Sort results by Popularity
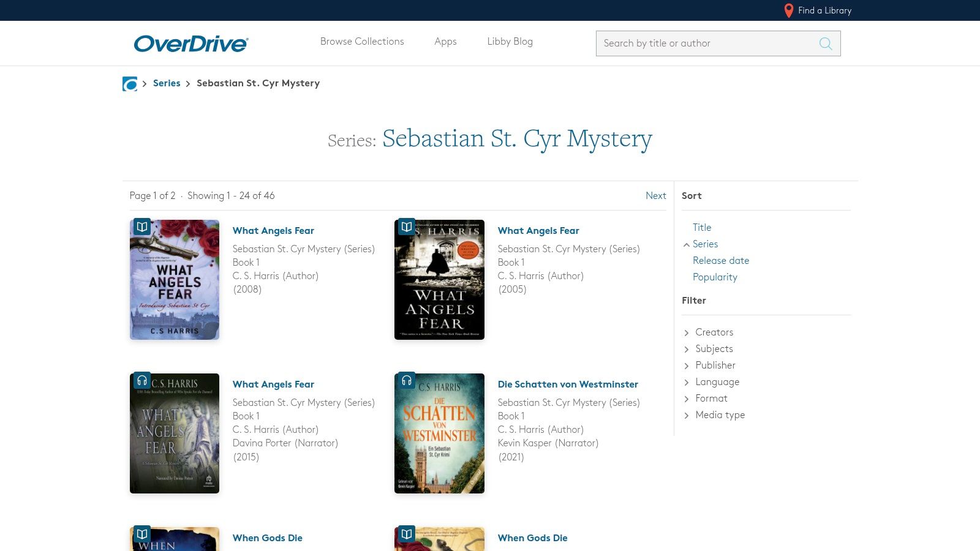Image resolution: width=980 pixels, height=551 pixels. pyautogui.click(x=715, y=277)
